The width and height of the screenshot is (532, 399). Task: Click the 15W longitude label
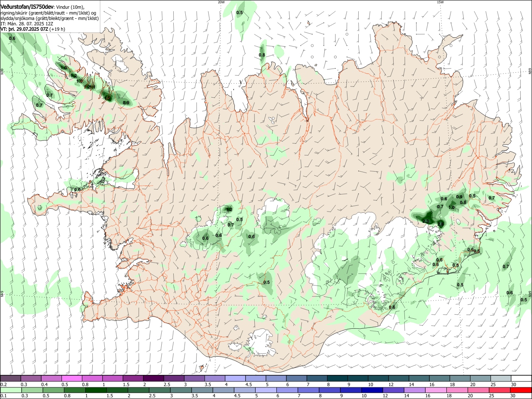[440, 2]
